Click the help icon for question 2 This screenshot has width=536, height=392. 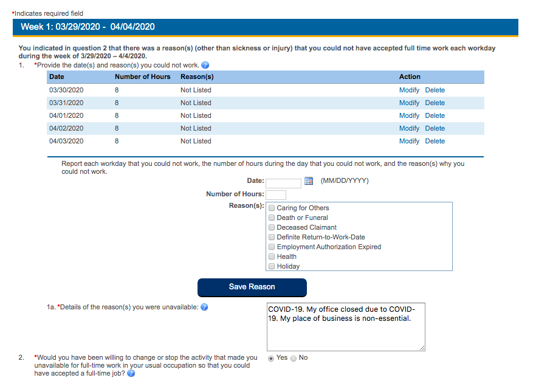(x=131, y=374)
